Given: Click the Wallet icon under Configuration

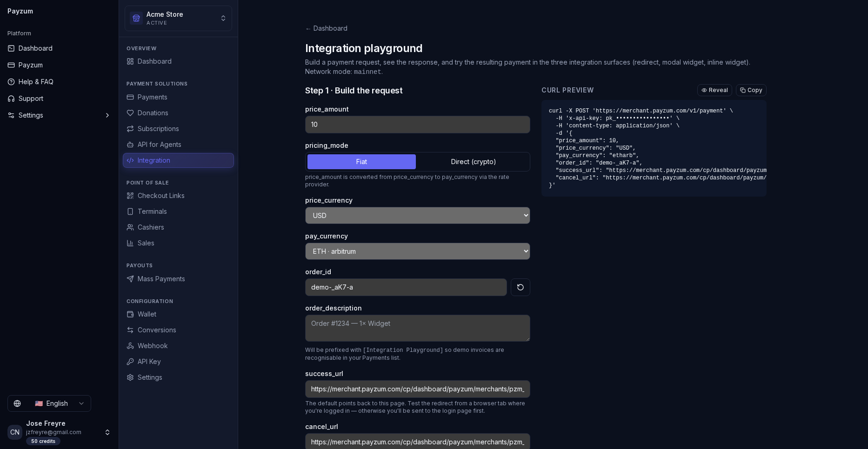Looking at the screenshot, I should (x=130, y=314).
